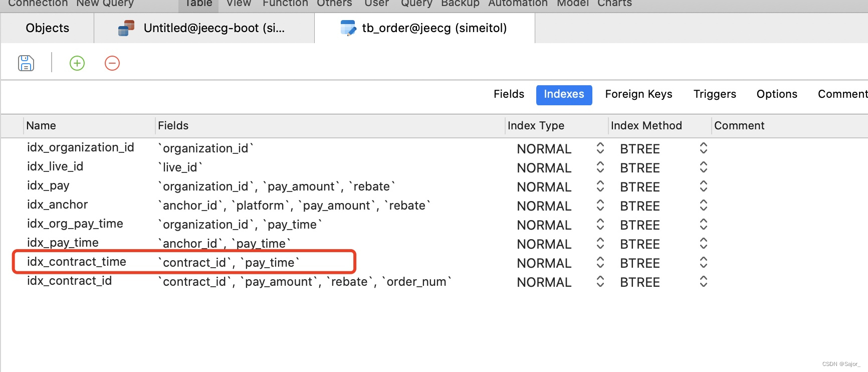Open Index Type dropdown for idx_contract_time
868x372 pixels.
600,263
